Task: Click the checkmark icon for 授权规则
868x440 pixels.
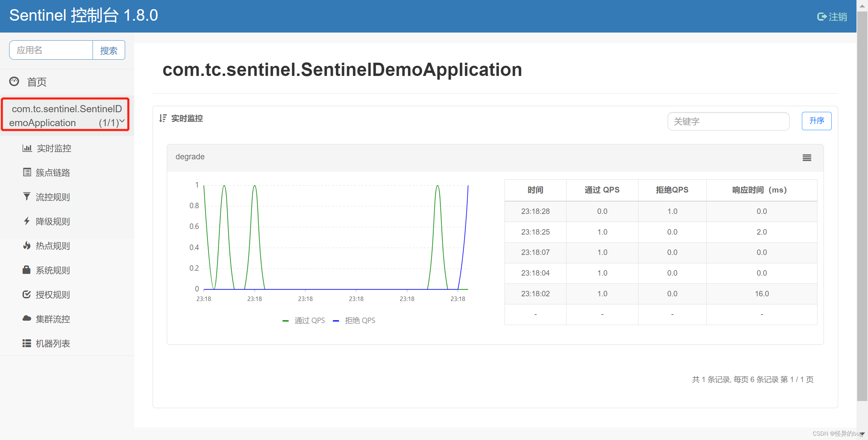Action: pos(27,294)
